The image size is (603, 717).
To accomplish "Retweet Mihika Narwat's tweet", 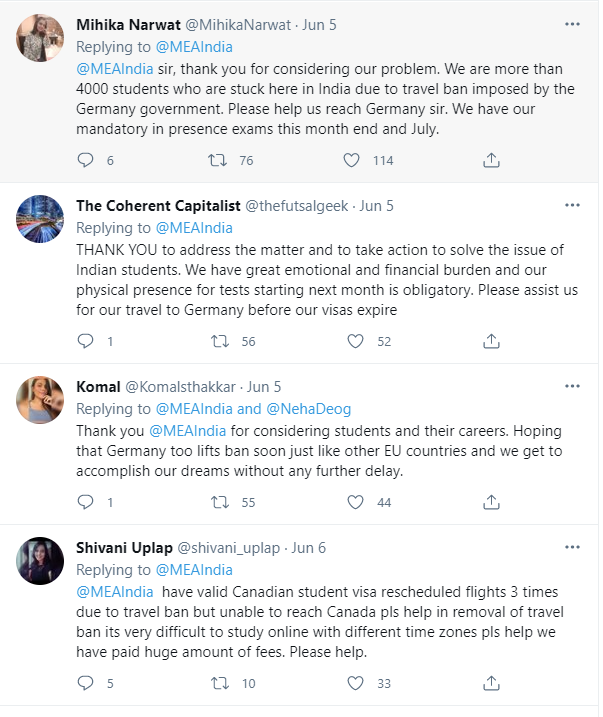I will click(217, 160).
